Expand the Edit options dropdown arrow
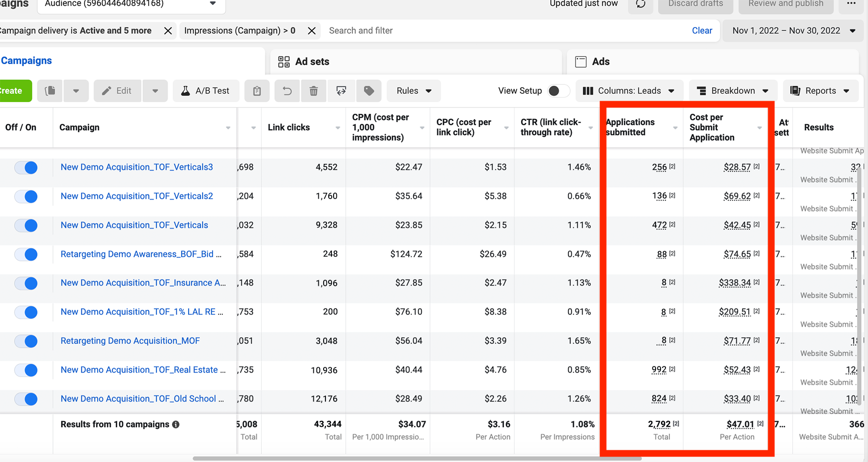The width and height of the screenshot is (868, 462). click(x=155, y=91)
